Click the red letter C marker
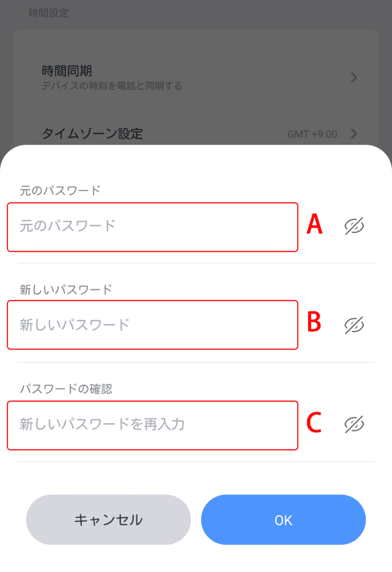 315,423
